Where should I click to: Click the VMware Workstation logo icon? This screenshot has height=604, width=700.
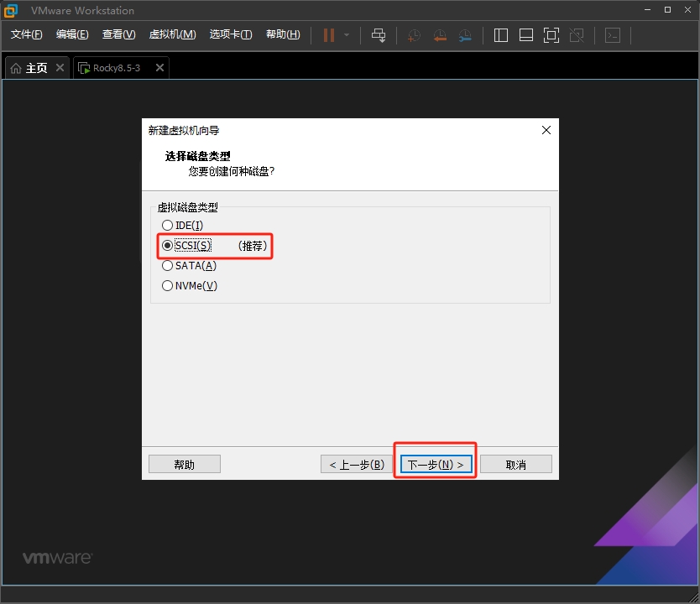pos(11,11)
